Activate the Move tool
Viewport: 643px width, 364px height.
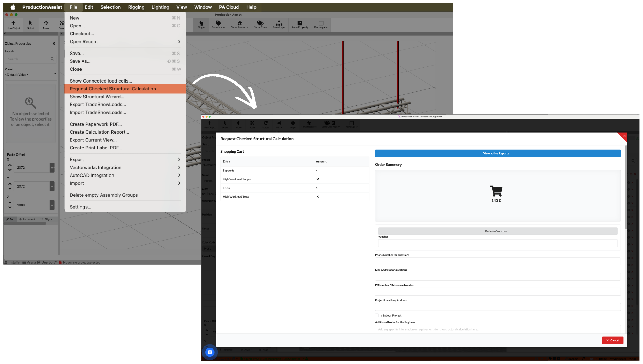point(46,24)
